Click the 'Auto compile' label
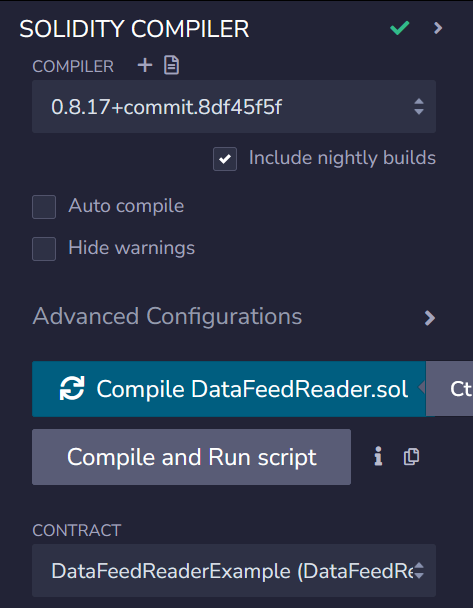 click(126, 206)
